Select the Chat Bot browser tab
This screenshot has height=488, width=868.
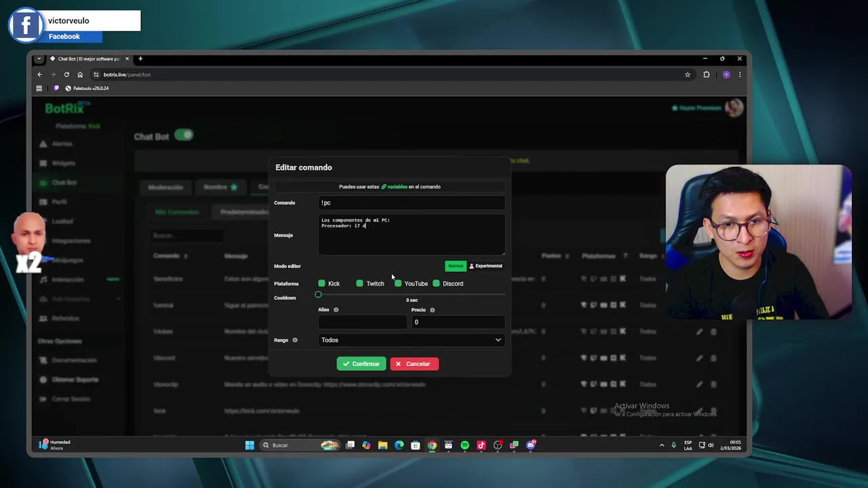pos(88,59)
